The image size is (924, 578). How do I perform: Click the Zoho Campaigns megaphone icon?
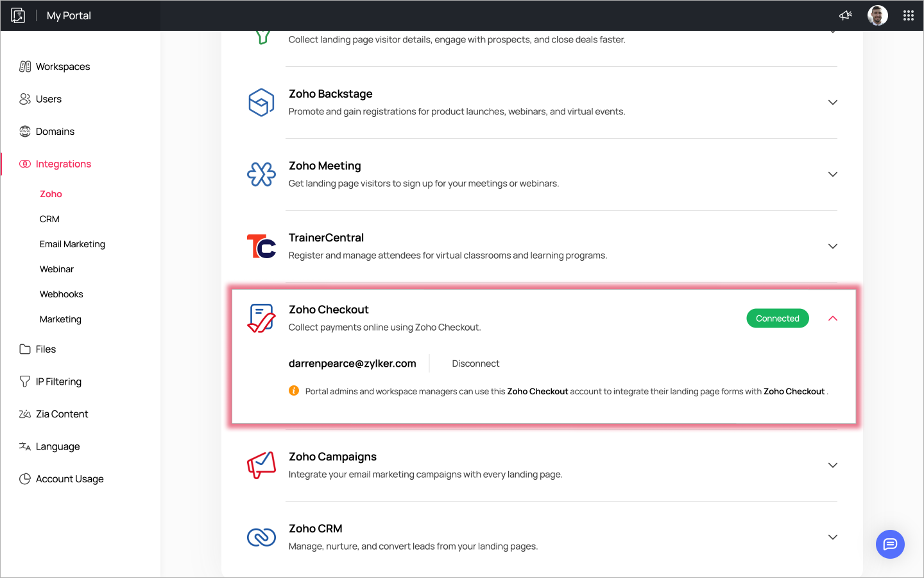[x=261, y=465]
